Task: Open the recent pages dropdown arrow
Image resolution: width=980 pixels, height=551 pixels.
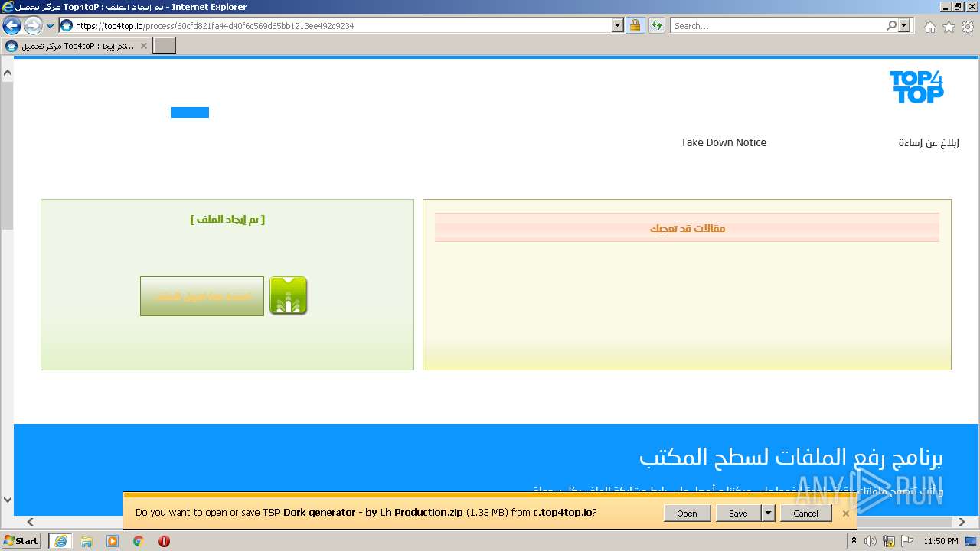Action: (51, 26)
